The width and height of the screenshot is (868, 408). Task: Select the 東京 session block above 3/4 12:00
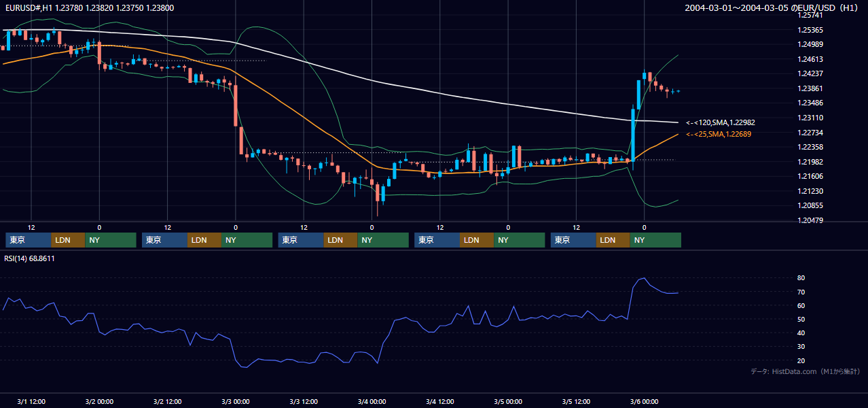[437, 240]
